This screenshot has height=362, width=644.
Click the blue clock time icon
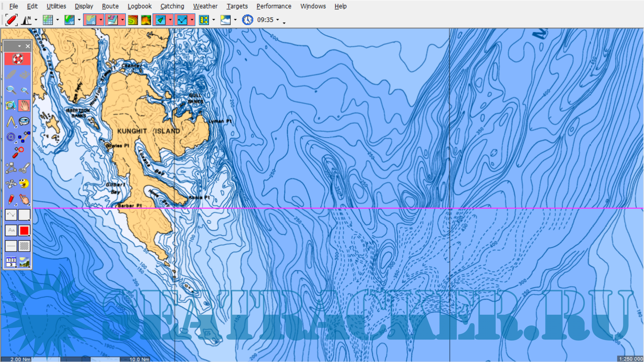tap(248, 20)
